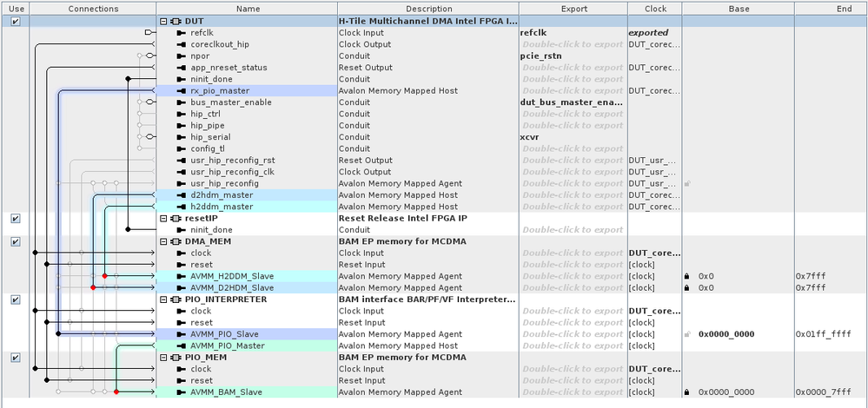Click the DUT component chip icon

[176, 21]
